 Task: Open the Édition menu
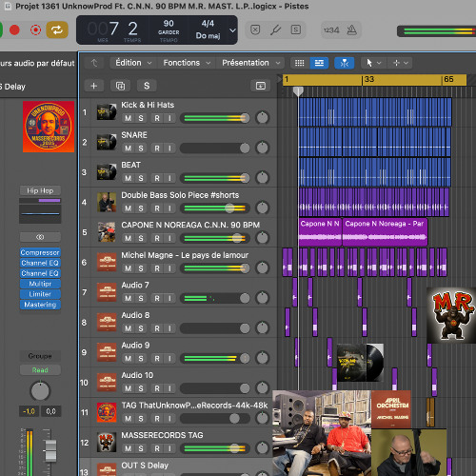(x=133, y=63)
